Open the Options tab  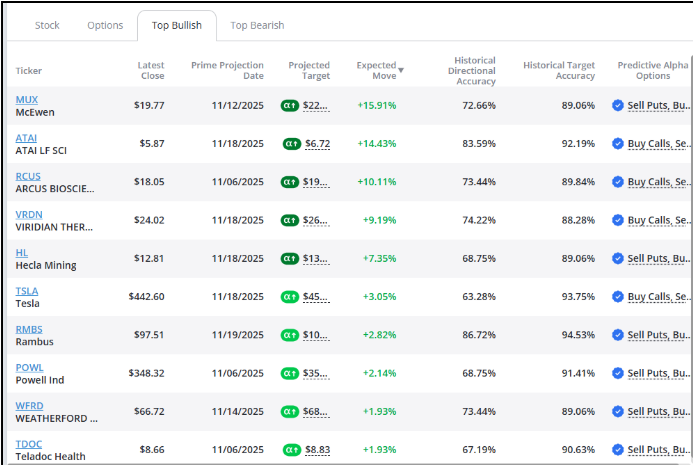105,26
